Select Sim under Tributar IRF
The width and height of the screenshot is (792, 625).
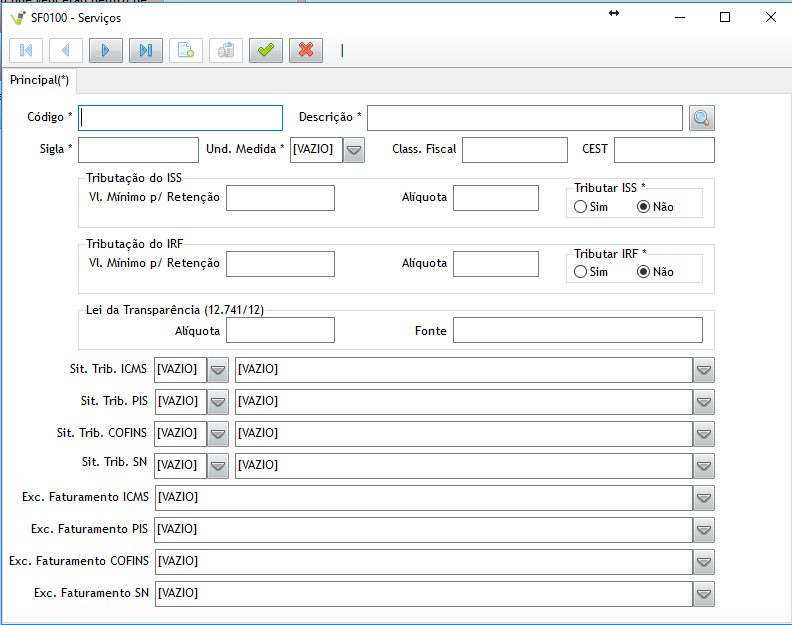(x=580, y=272)
